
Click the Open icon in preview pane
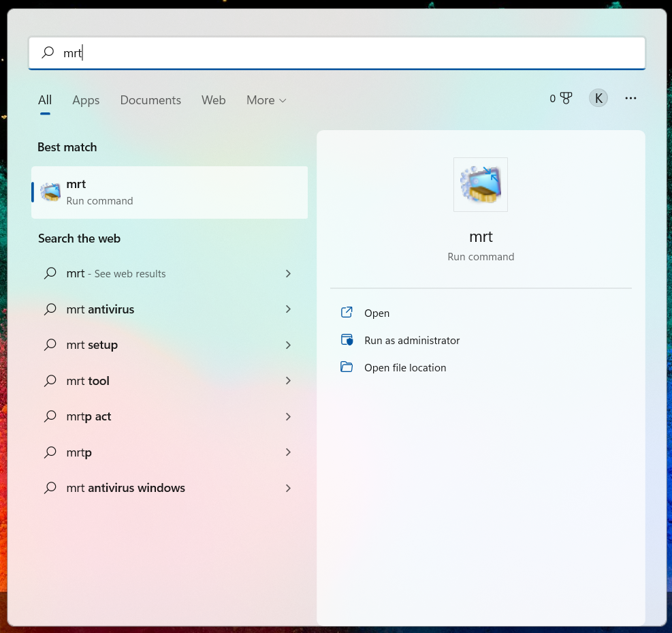[347, 312]
